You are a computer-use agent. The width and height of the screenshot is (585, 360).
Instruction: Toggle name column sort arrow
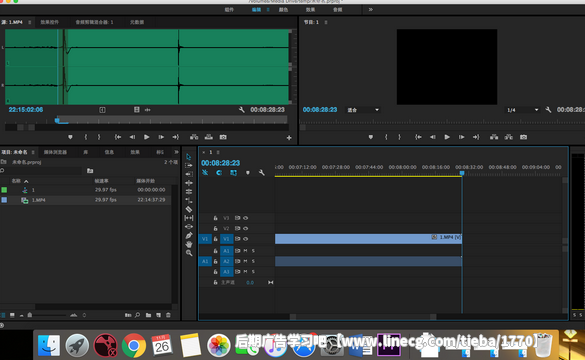pos(26,181)
